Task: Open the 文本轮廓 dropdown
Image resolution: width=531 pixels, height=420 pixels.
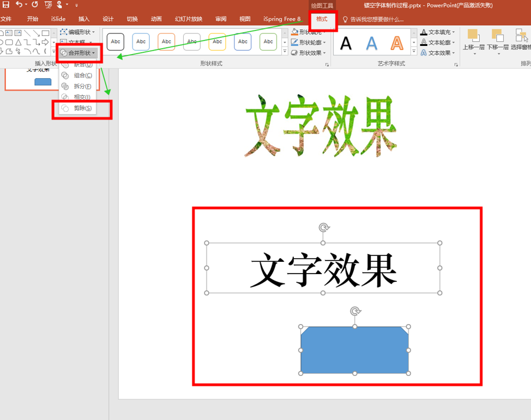Action: tap(437, 42)
